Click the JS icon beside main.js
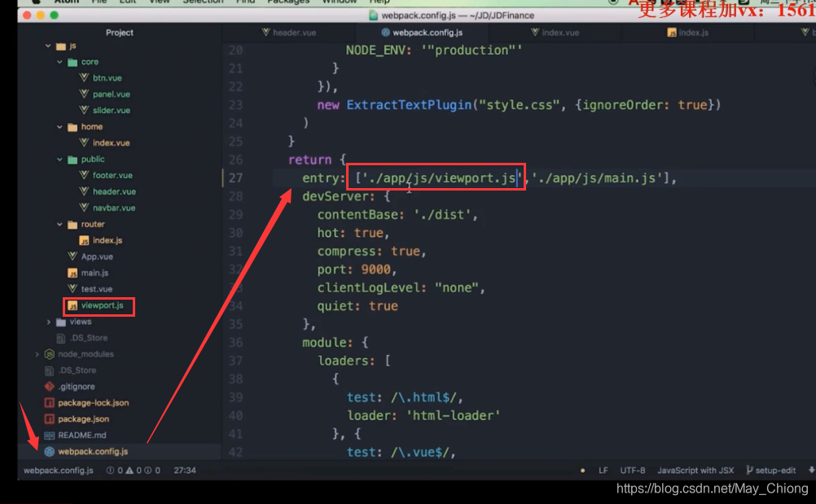 tap(72, 273)
